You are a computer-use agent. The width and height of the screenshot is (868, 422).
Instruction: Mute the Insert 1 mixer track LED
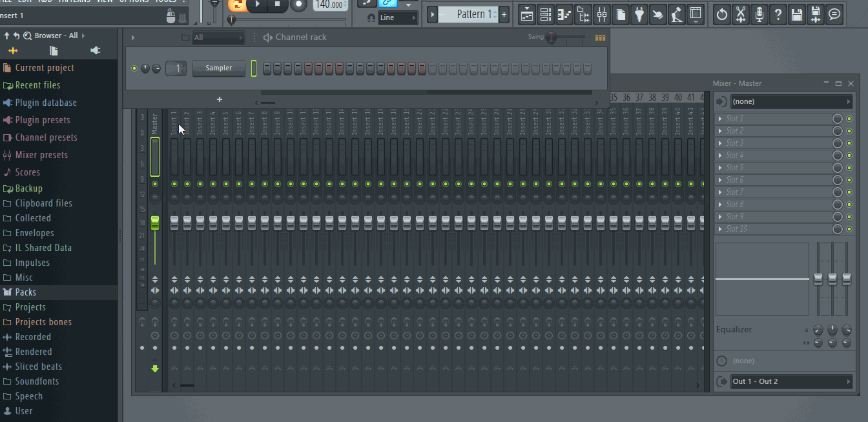pos(174,184)
